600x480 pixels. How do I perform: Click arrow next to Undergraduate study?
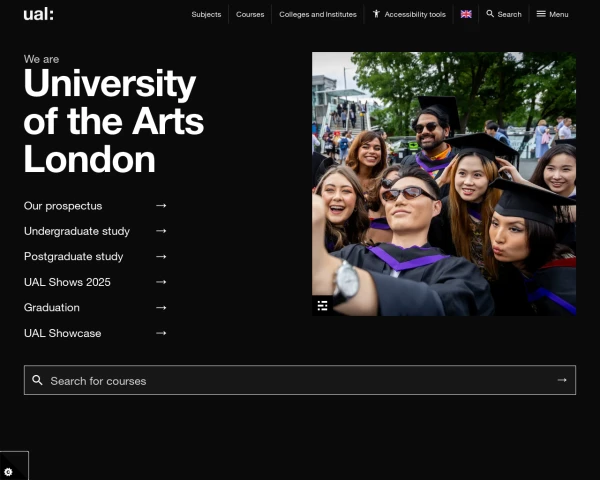point(161,231)
